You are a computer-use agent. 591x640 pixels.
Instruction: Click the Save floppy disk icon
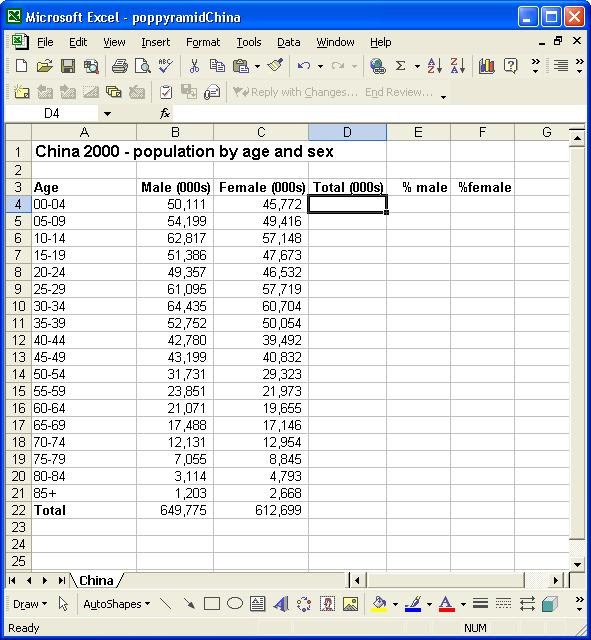(x=68, y=66)
